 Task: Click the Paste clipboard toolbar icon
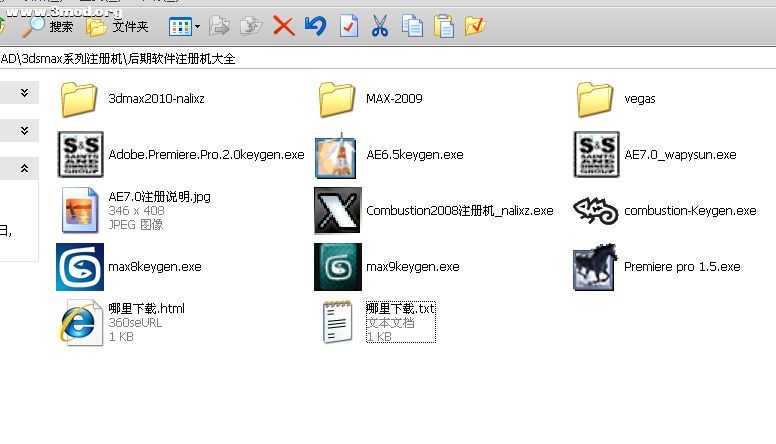[443, 26]
